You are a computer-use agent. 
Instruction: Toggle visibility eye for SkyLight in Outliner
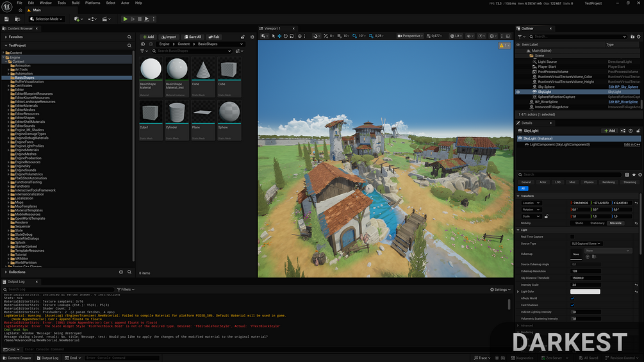(518, 92)
